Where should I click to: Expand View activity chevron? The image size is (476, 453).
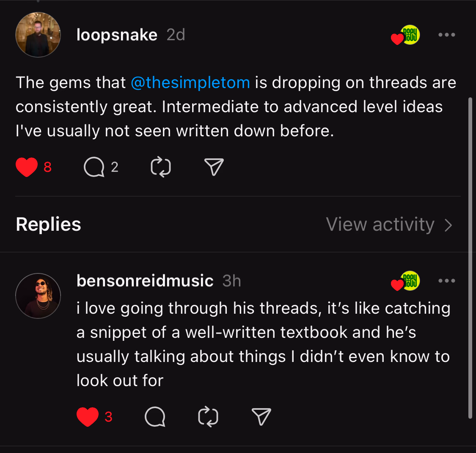(x=449, y=225)
